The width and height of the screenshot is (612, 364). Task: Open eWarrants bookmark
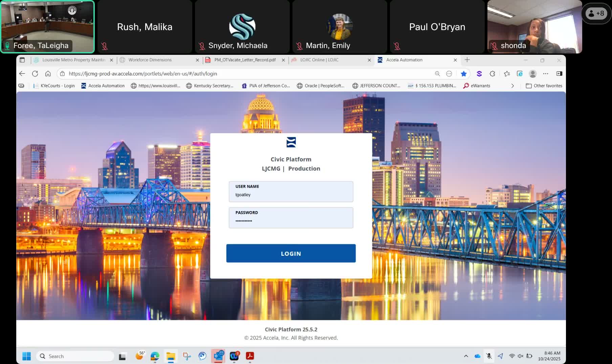(477, 86)
